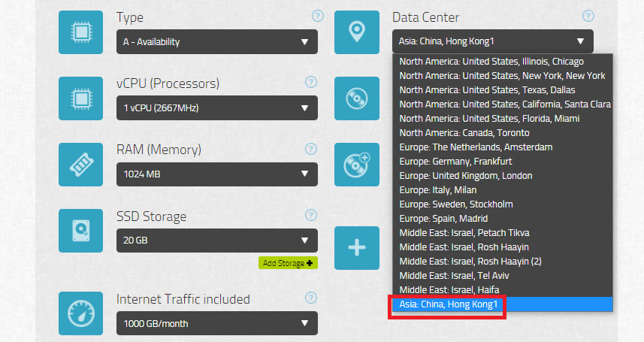Click the Data Center help question mark icon
Viewport: 644px width, 342px height.
(588, 16)
